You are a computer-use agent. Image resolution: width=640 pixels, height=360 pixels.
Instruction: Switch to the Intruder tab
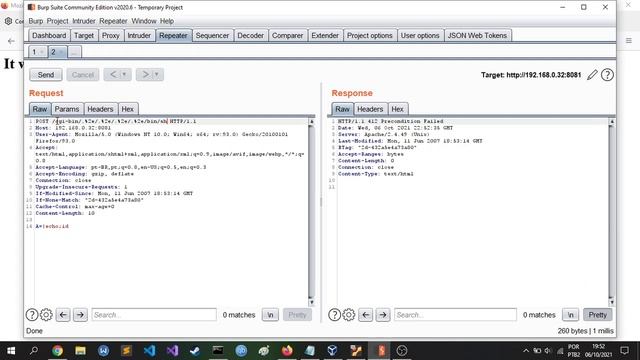pyautogui.click(x=139, y=36)
